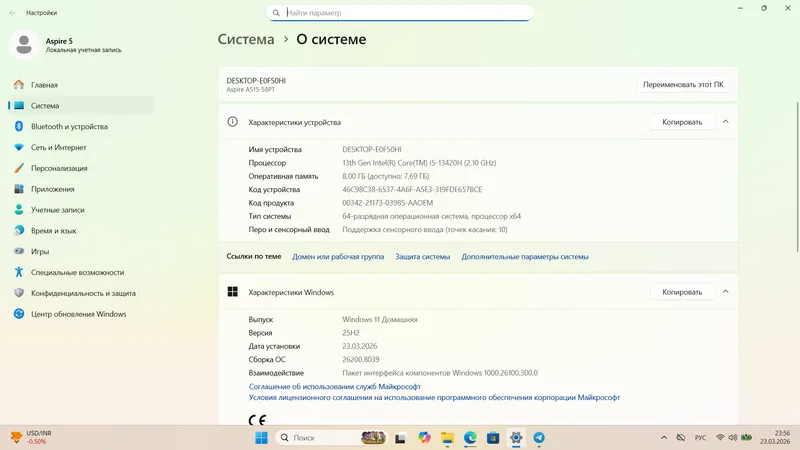800x450 pixels.
Task: Open the USD/INR widget on the taskbar
Action: 32,437
